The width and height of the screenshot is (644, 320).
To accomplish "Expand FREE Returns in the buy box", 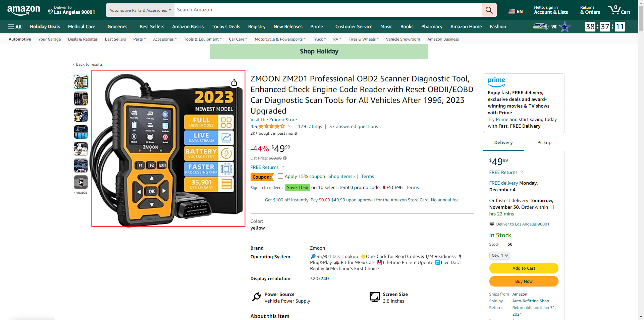I will (x=506, y=172).
